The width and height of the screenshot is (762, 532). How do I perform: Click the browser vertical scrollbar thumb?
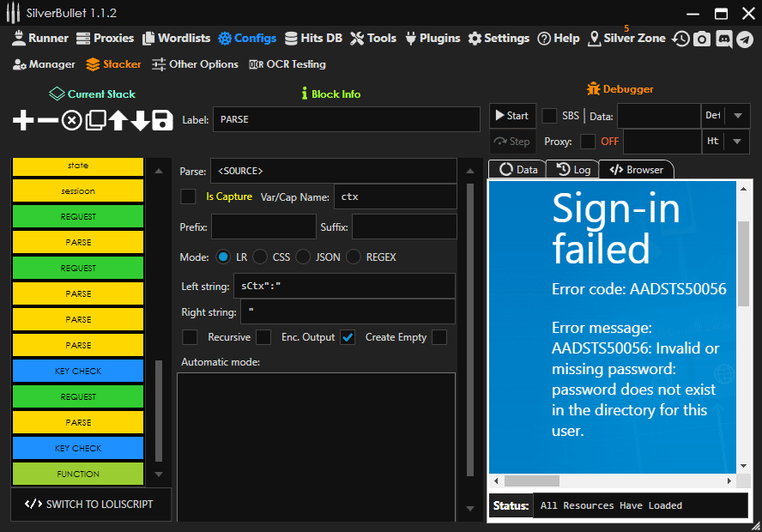point(743,263)
